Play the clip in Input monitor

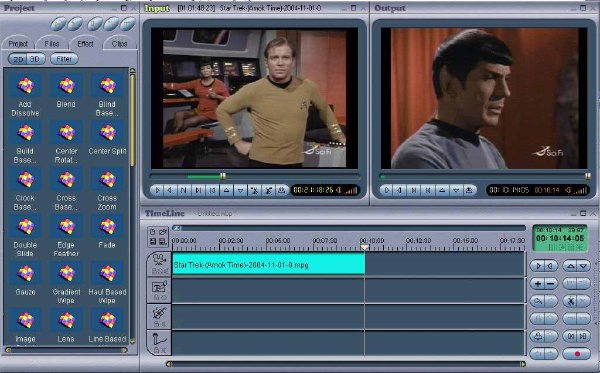point(158,190)
